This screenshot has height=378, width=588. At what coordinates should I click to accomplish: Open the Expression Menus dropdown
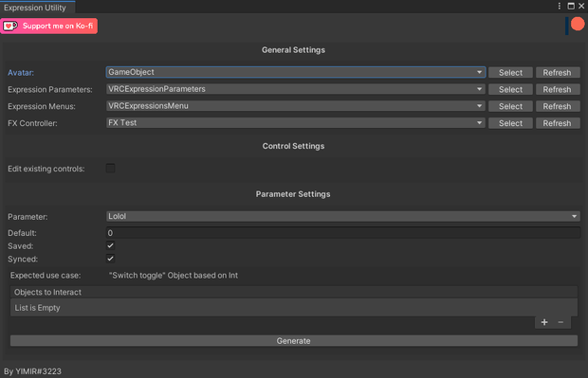click(296, 106)
